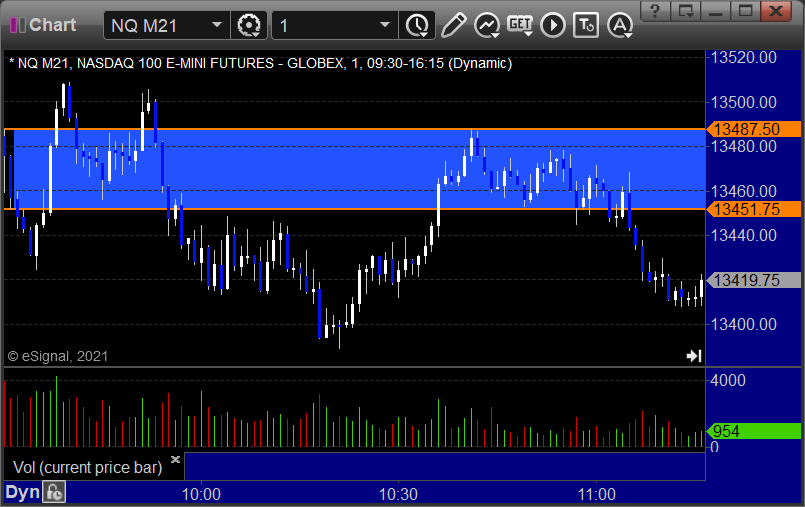Viewport: 805px width, 507px height.
Task: Open the trade ticket icon
Action: coord(586,25)
